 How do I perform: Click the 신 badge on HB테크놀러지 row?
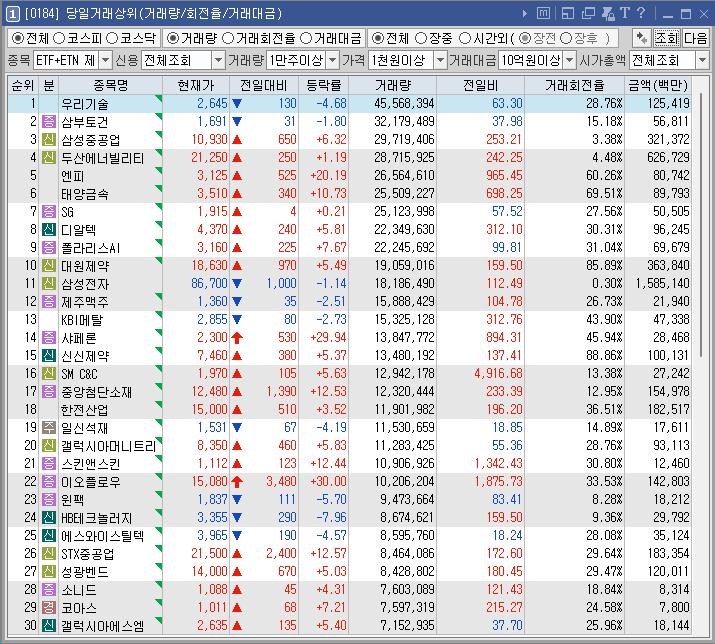(49, 518)
